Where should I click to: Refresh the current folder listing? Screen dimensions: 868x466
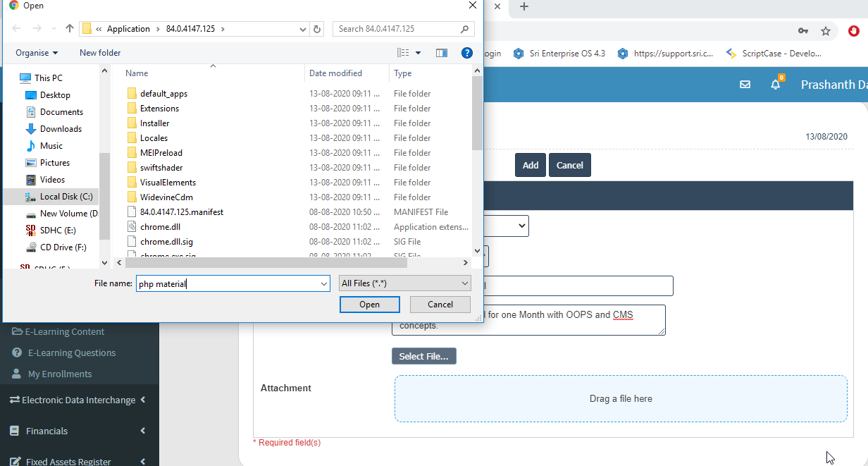[x=317, y=29]
